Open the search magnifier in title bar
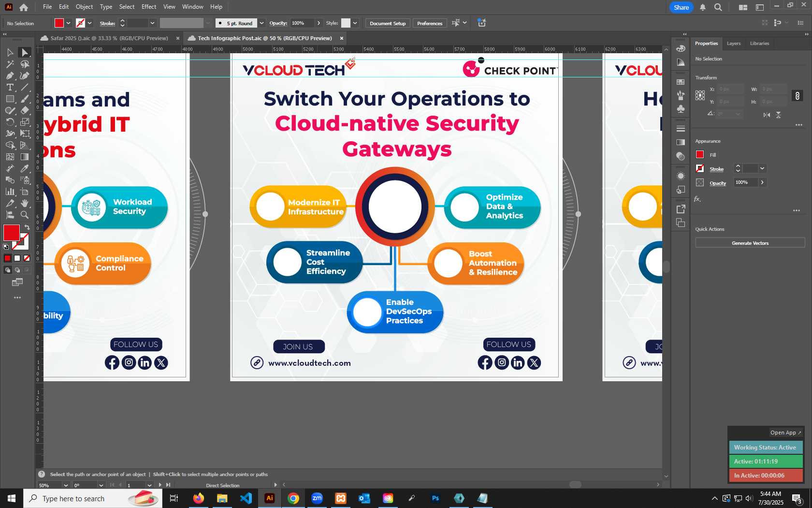This screenshot has height=508, width=812. pyautogui.click(x=718, y=7)
